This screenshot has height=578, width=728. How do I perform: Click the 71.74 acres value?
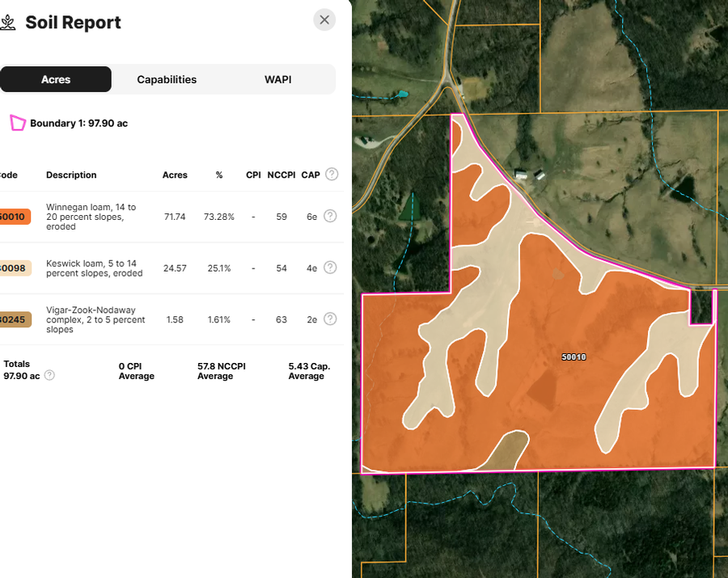point(175,217)
